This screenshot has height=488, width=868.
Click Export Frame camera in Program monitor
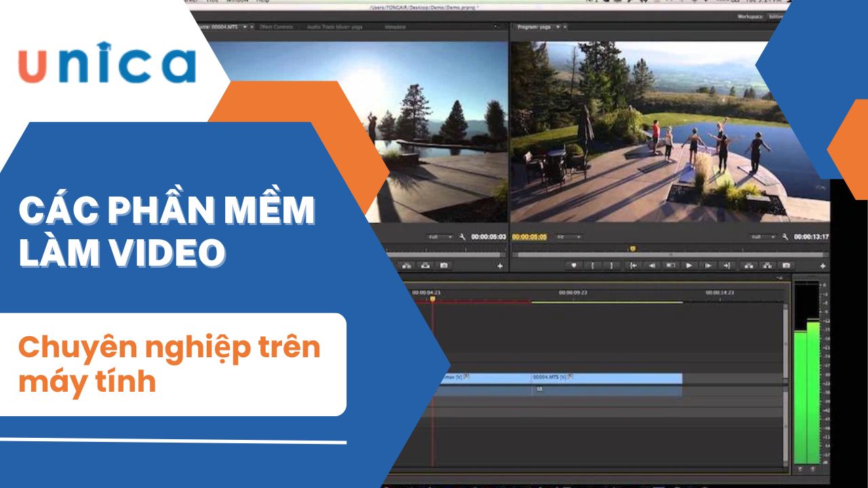point(786,266)
